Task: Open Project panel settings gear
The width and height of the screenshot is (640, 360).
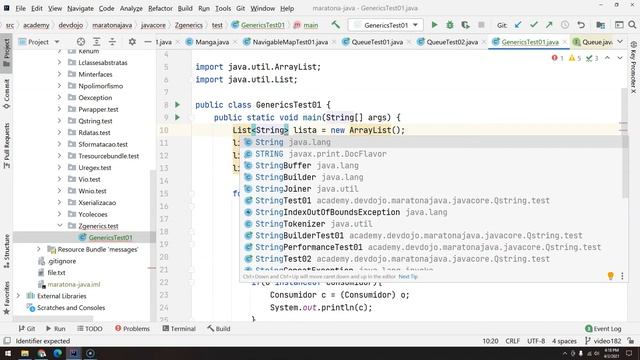Action: click(132, 42)
